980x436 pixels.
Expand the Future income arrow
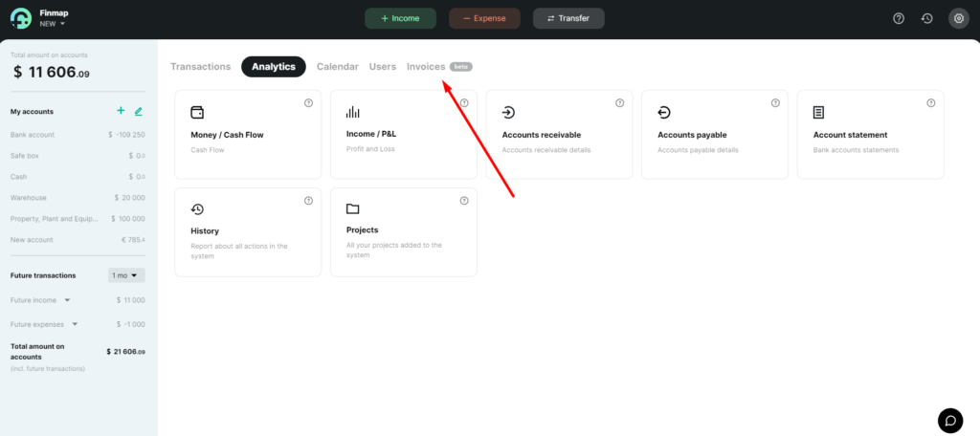[x=68, y=300]
